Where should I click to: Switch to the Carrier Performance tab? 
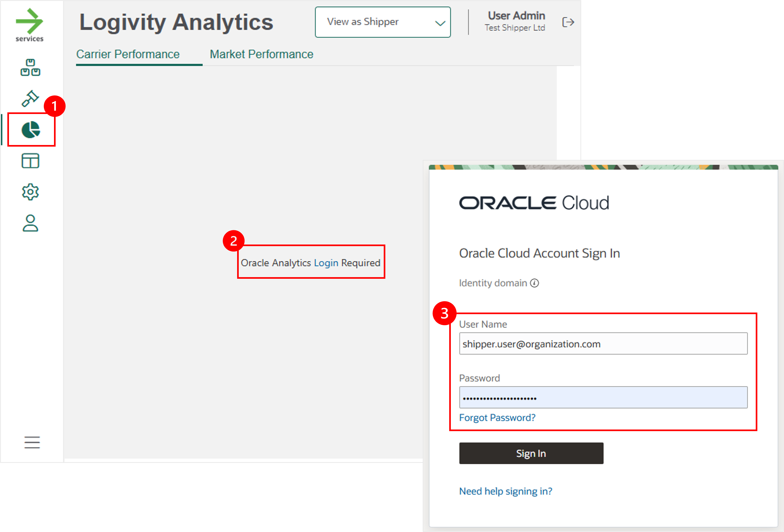click(128, 54)
